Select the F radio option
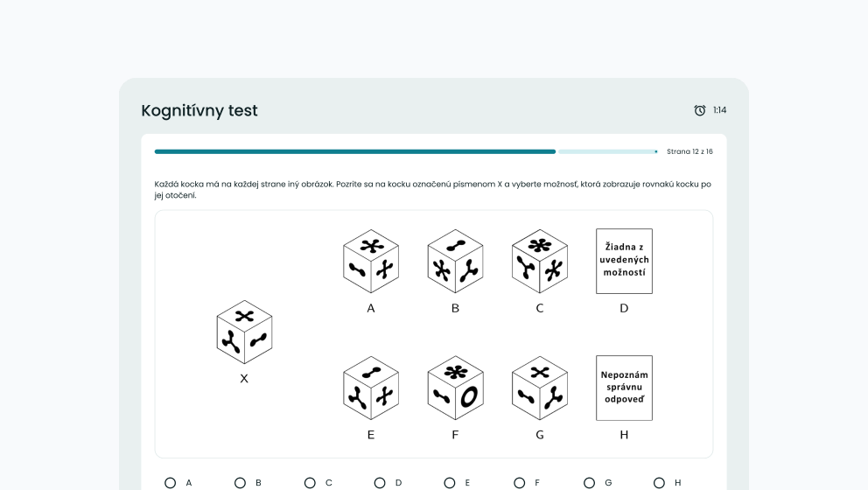The height and width of the screenshot is (490, 868). [x=520, y=483]
